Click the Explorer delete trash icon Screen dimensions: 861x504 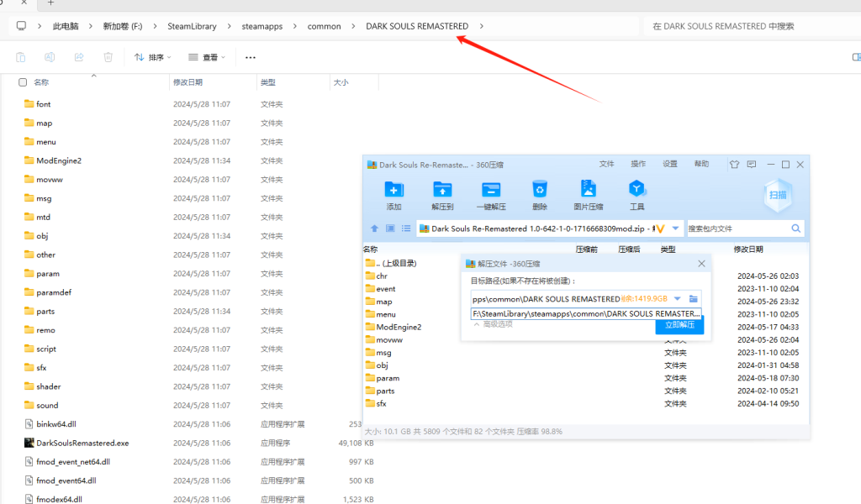click(108, 57)
